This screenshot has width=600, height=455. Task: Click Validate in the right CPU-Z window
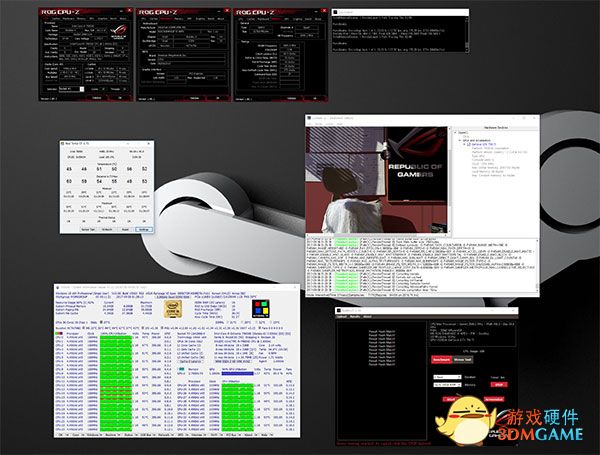coord(292,98)
